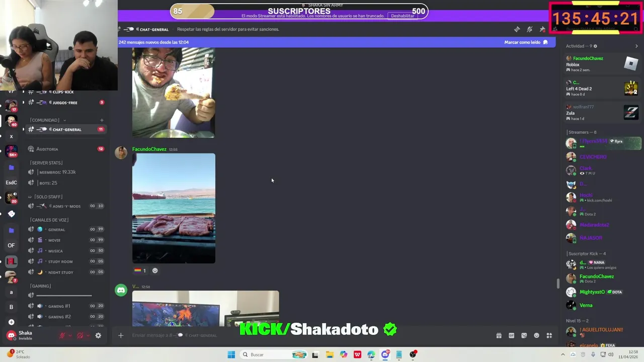
Task: Open the Auditoria channel
Action: pos(65,149)
